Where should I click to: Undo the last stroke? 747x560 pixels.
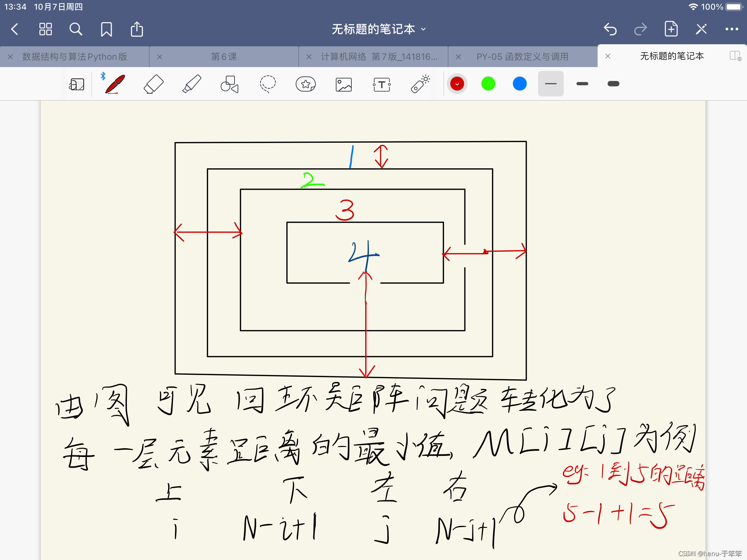pyautogui.click(x=610, y=29)
